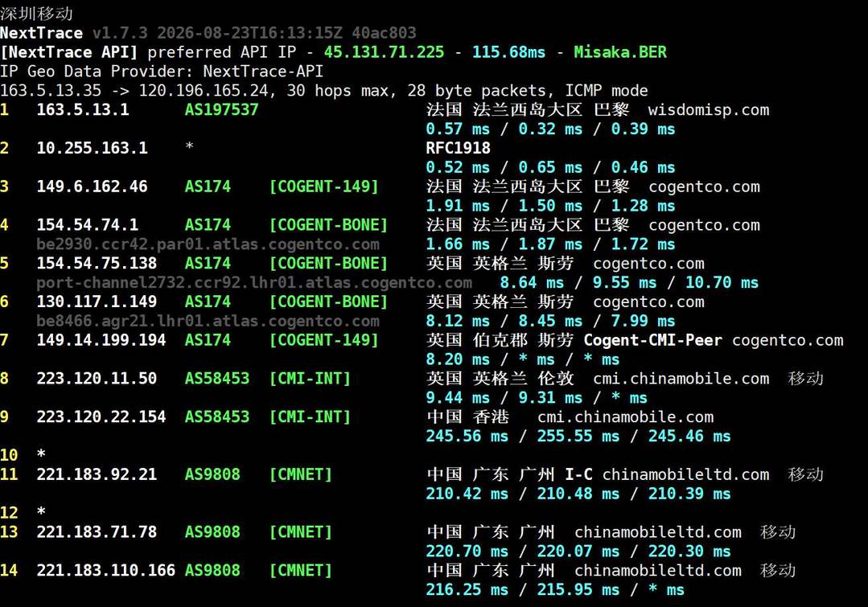Select destination IP 120.196.165.24
Viewport: 868px width, 607px height.
click(204, 90)
